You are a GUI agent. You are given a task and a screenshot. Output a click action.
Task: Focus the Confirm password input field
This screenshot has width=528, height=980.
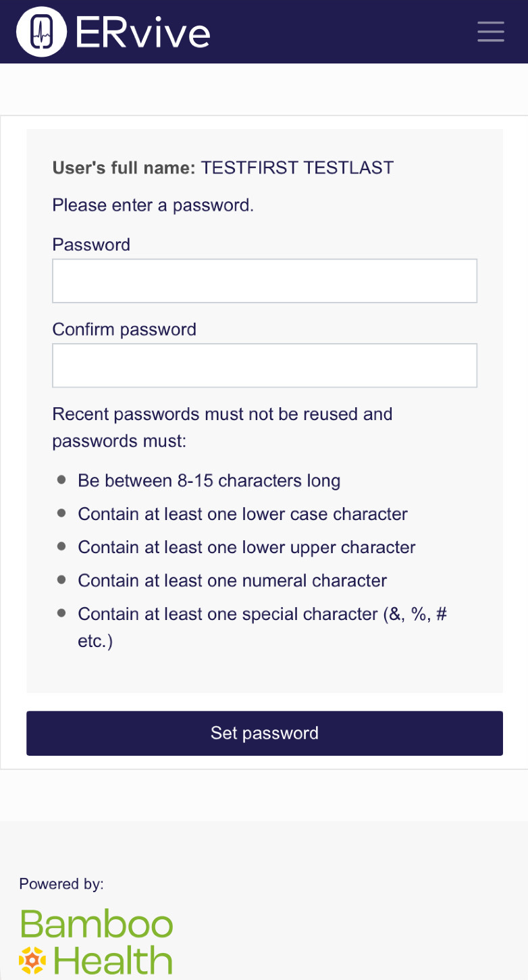pyautogui.click(x=265, y=365)
